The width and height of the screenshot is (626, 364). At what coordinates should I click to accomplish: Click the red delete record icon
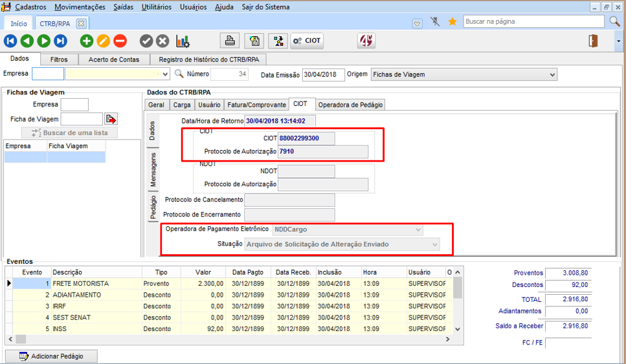pos(120,41)
